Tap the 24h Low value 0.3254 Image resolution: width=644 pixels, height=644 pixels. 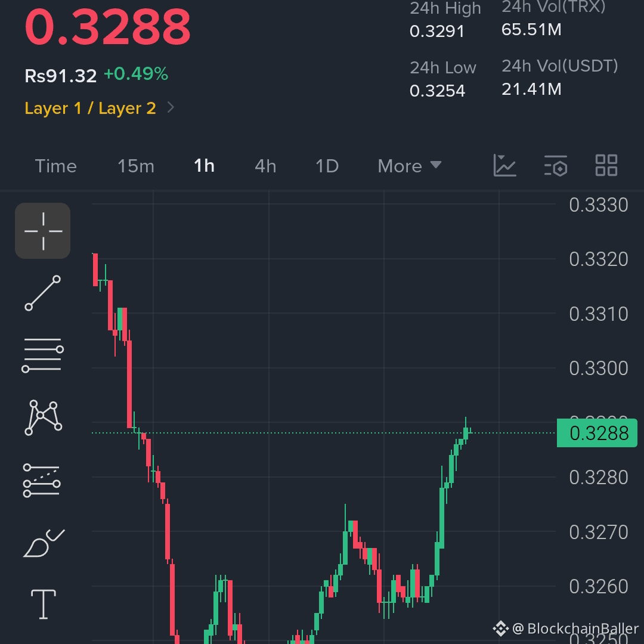point(438,91)
